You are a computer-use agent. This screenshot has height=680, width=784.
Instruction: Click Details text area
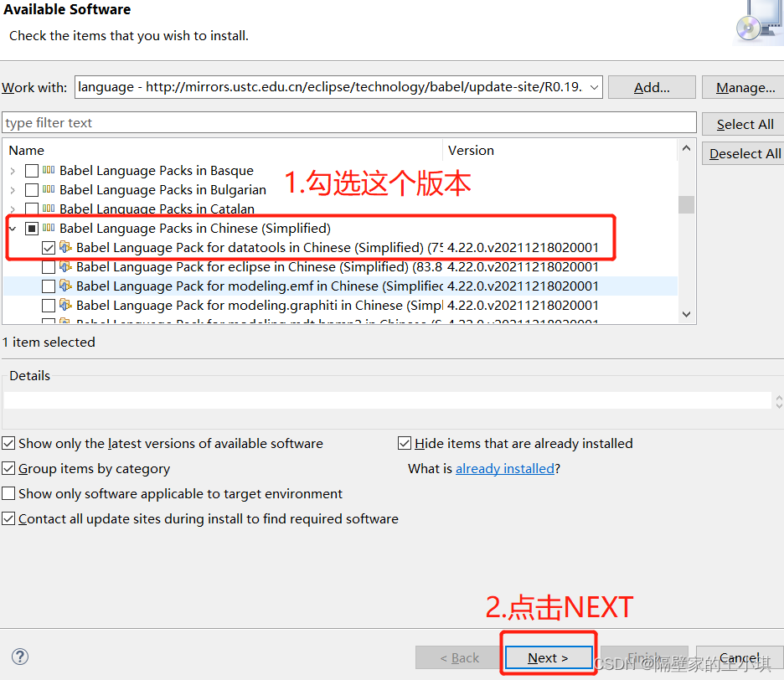[388, 400]
